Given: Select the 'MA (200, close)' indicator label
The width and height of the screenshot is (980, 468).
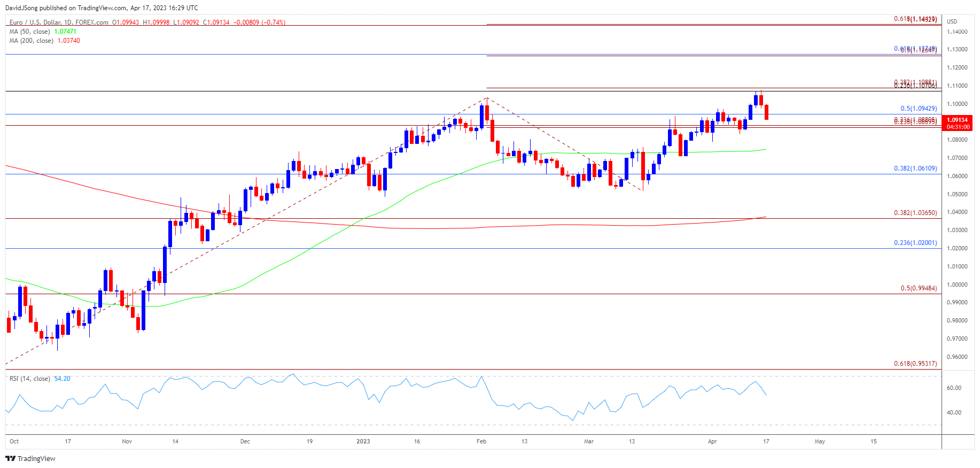Looking at the screenshot, I should coord(31,41).
